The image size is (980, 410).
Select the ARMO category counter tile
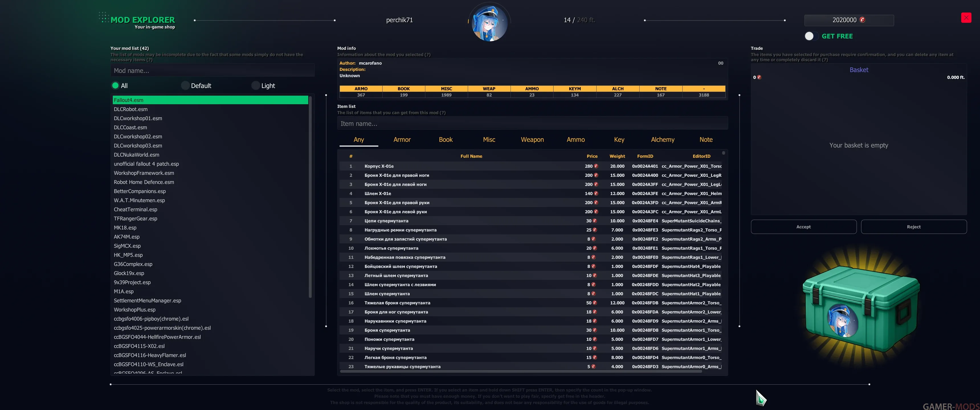361,92
